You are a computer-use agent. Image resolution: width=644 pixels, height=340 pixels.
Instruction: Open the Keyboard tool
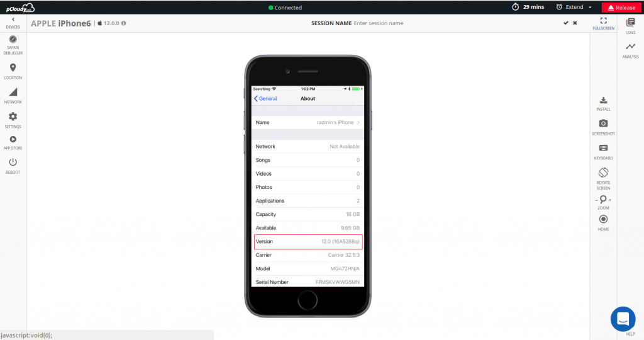click(603, 152)
